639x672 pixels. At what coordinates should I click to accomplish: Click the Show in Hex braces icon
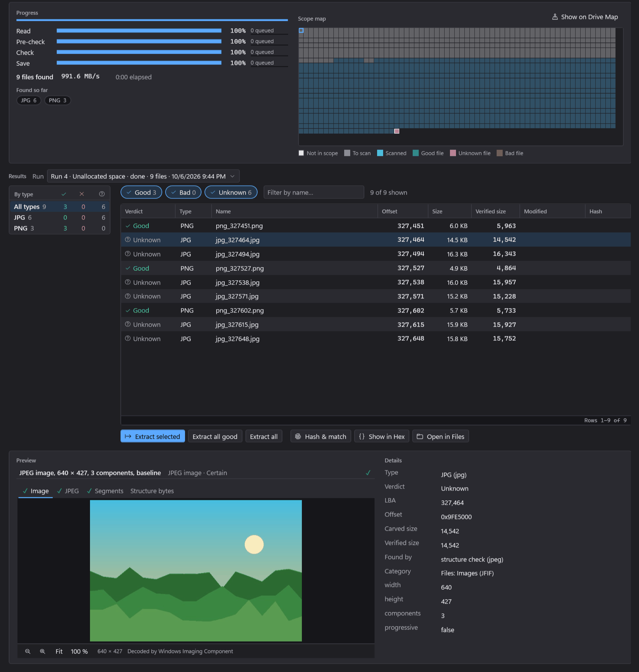pyautogui.click(x=362, y=436)
